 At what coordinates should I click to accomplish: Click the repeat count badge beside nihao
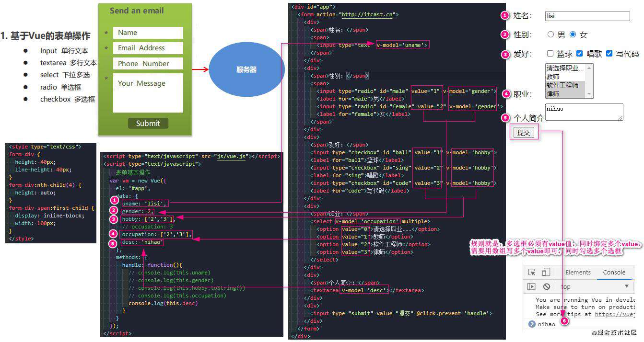[x=531, y=324]
